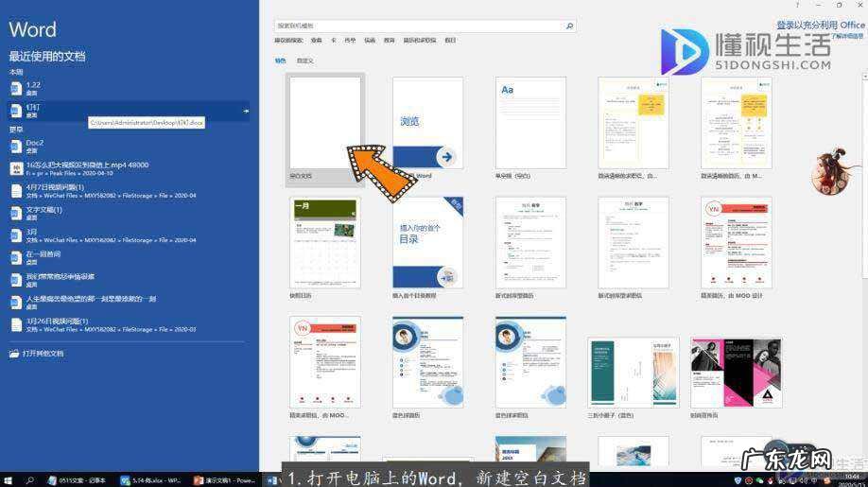Viewport: 868px width, 487px height.
Task: Click the video file icon of the mp4 entry
Action: coord(16,168)
